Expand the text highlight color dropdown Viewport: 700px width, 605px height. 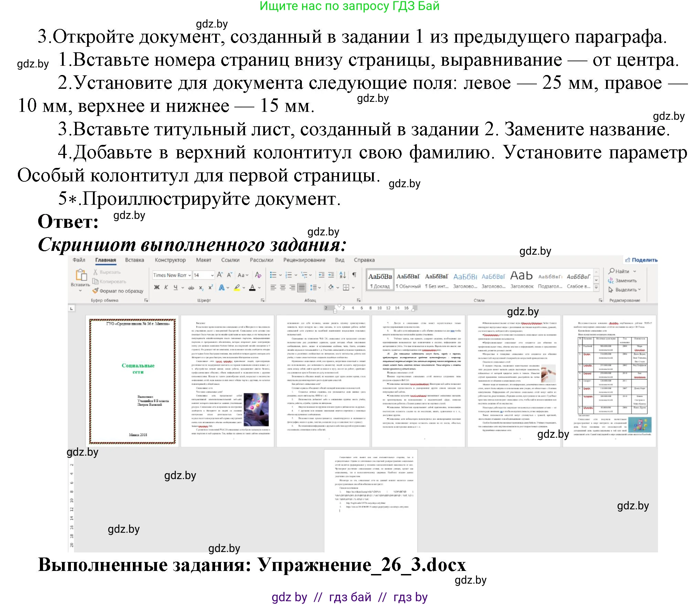click(x=244, y=287)
